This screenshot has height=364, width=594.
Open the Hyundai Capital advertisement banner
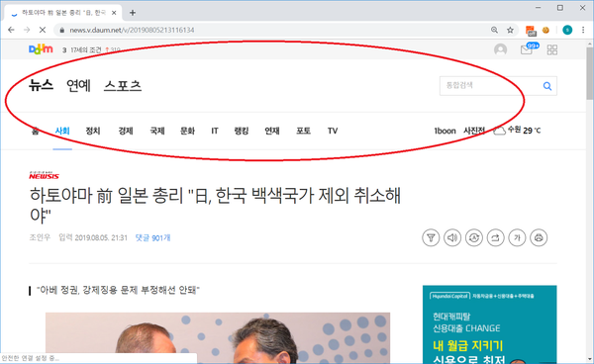pos(489,324)
